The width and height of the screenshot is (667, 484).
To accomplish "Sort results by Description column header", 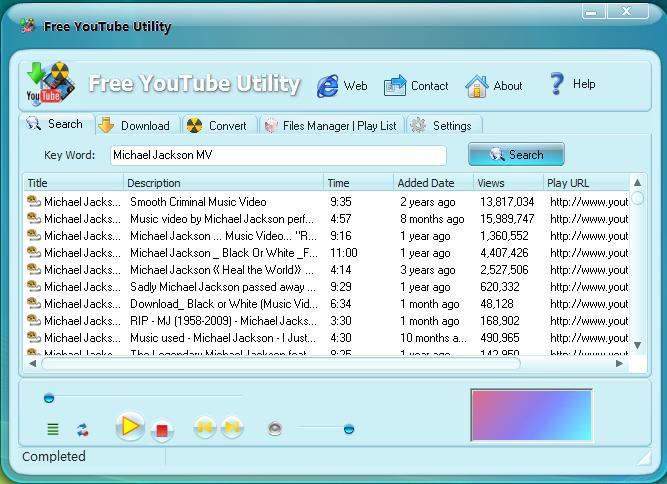I will [x=223, y=183].
